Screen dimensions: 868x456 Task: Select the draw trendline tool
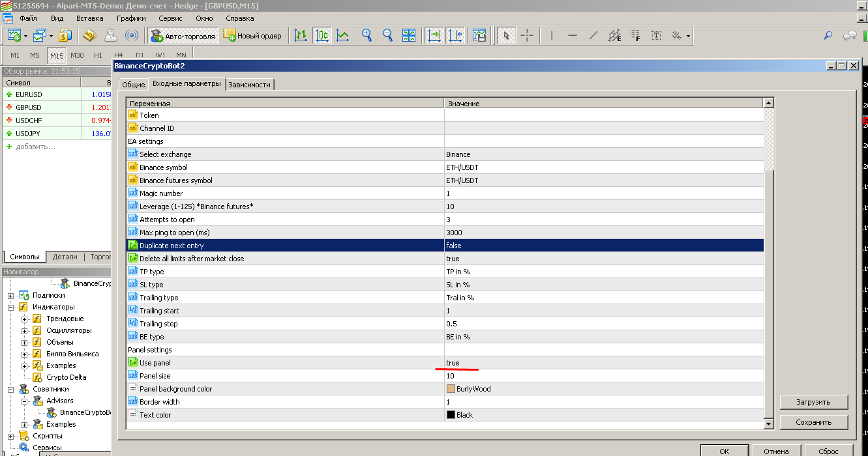point(593,36)
